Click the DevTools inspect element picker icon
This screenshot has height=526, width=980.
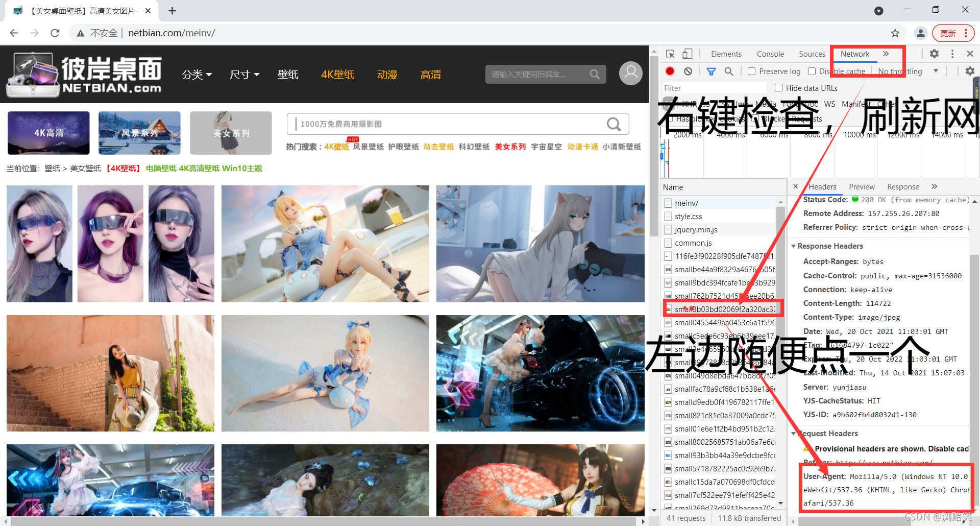pos(670,54)
